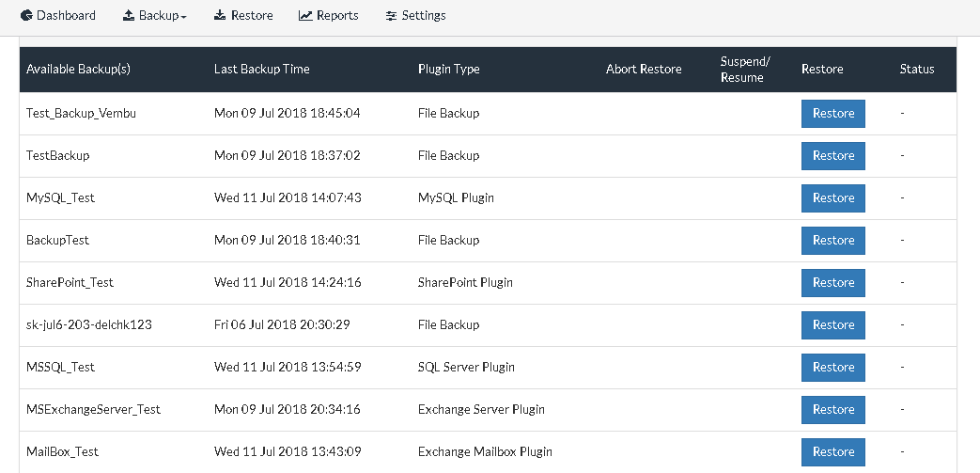This screenshot has height=473, width=980.
Task: Expand the Backup dropdown caret
Action: coord(184,18)
